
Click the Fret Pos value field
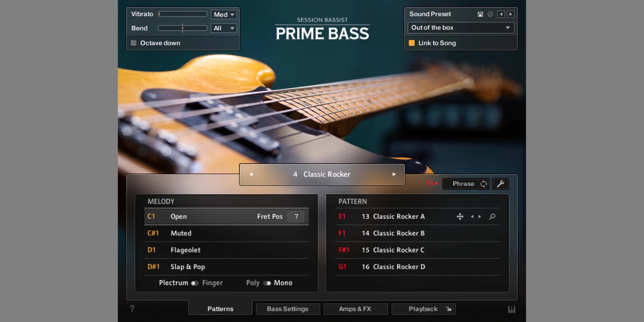pos(296,216)
